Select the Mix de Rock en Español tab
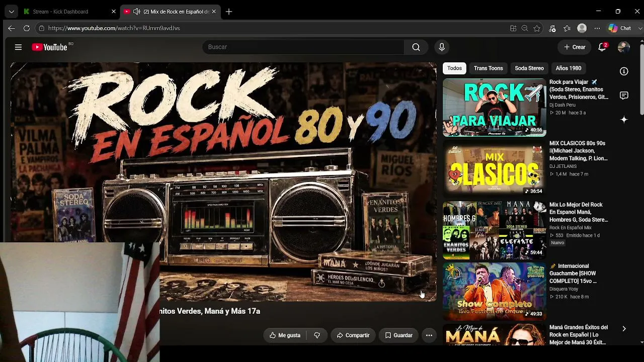The image size is (644, 362). pyautogui.click(x=171, y=12)
